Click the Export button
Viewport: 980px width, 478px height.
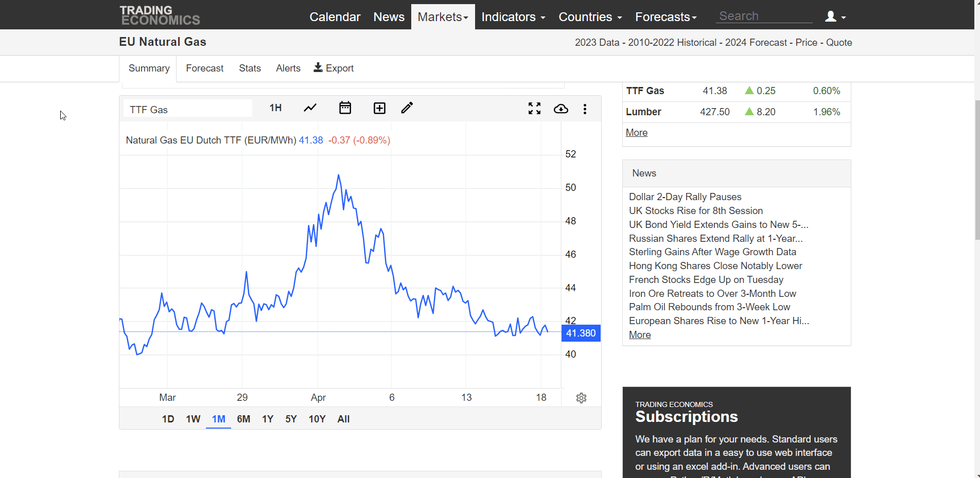pyautogui.click(x=334, y=68)
